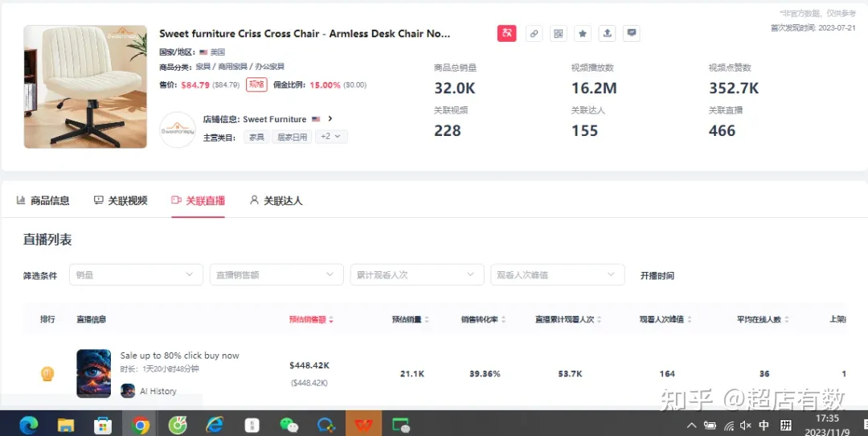Open Microsoft Edge from the taskbar
This screenshot has width=868, height=436.
tap(29, 425)
